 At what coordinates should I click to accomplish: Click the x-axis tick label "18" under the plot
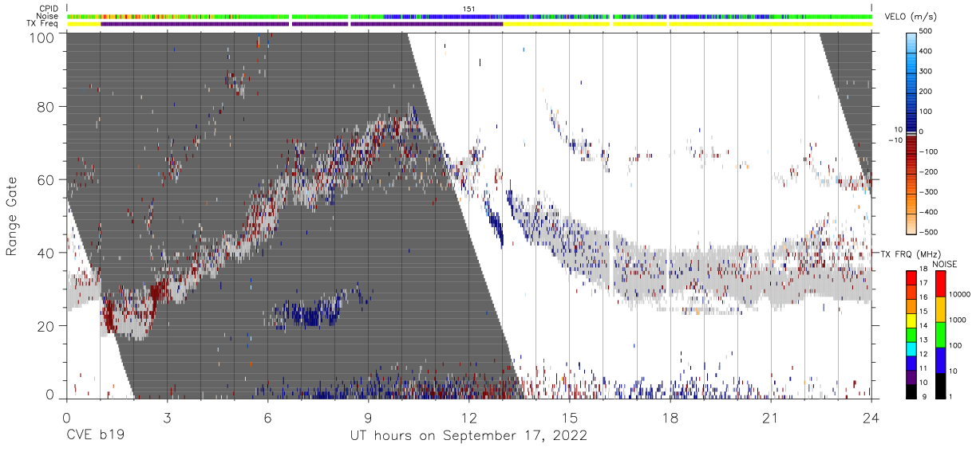click(x=670, y=418)
